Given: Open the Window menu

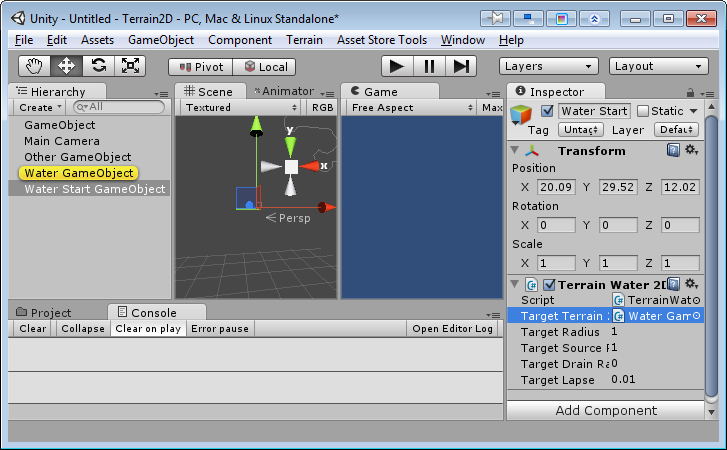Looking at the screenshot, I should click(463, 40).
